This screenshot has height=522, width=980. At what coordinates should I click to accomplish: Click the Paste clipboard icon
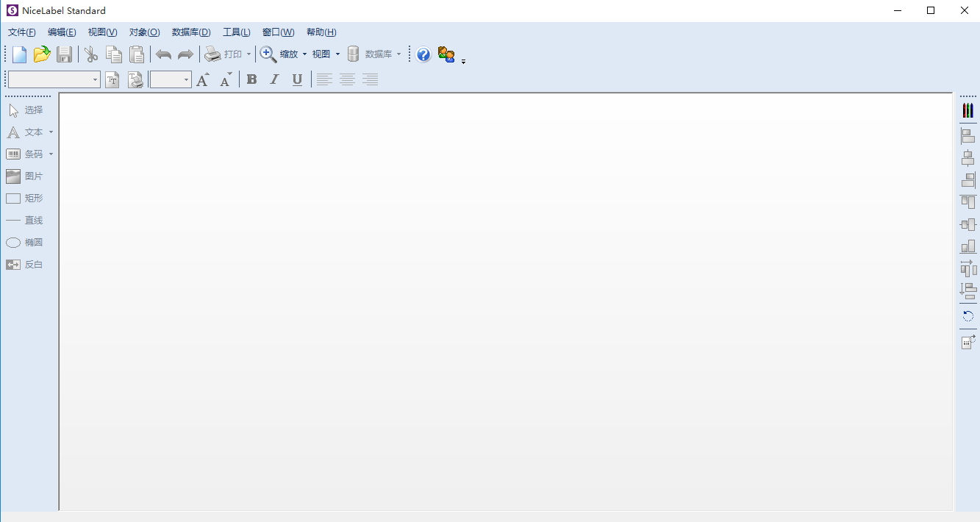coord(137,54)
